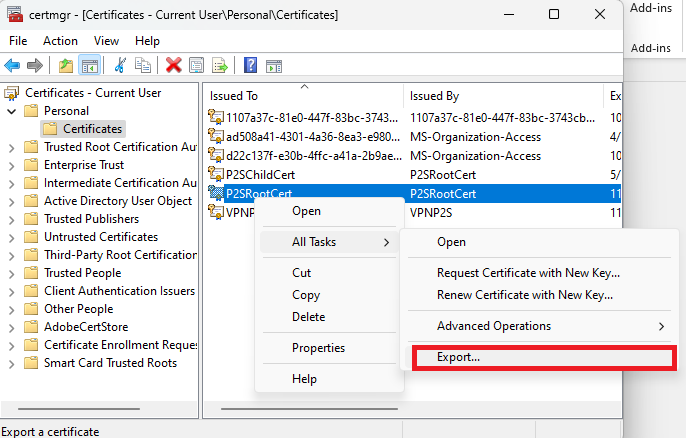Select the Trusted Publishers folder
This screenshot has height=438, width=686.
tap(91, 219)
